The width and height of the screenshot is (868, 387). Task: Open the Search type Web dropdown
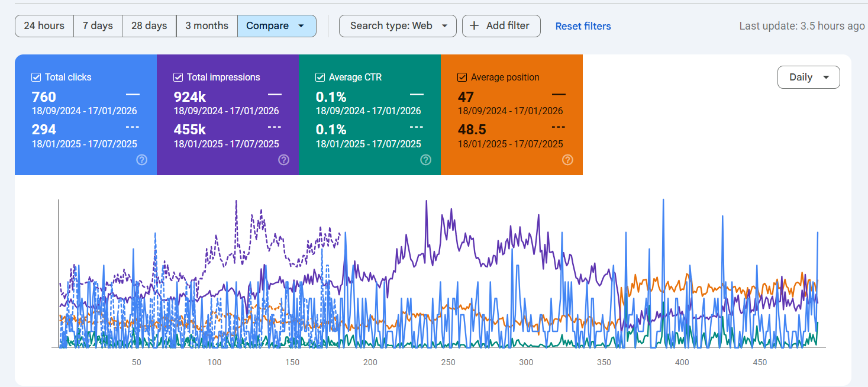click(x=398, y=25)
